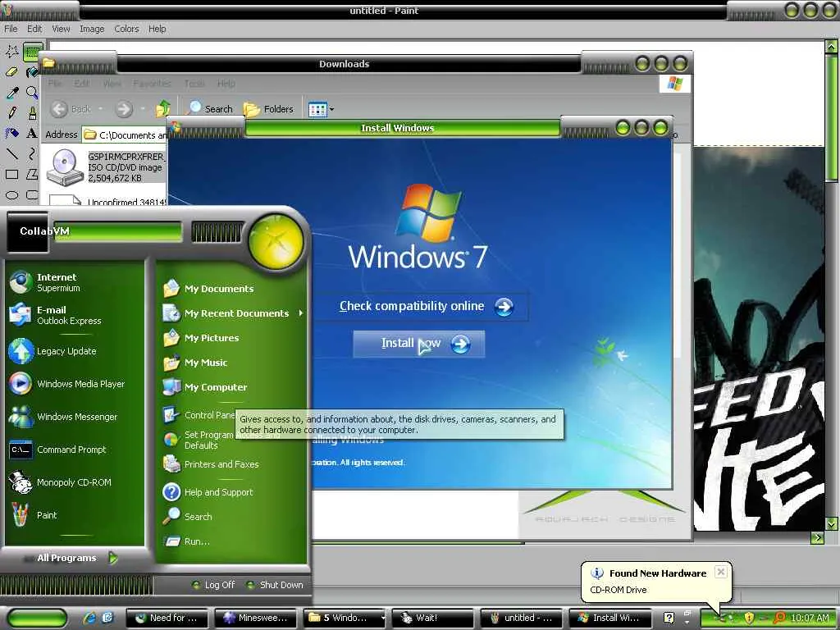Open Paint's File menu

click(x=11, y=29)
